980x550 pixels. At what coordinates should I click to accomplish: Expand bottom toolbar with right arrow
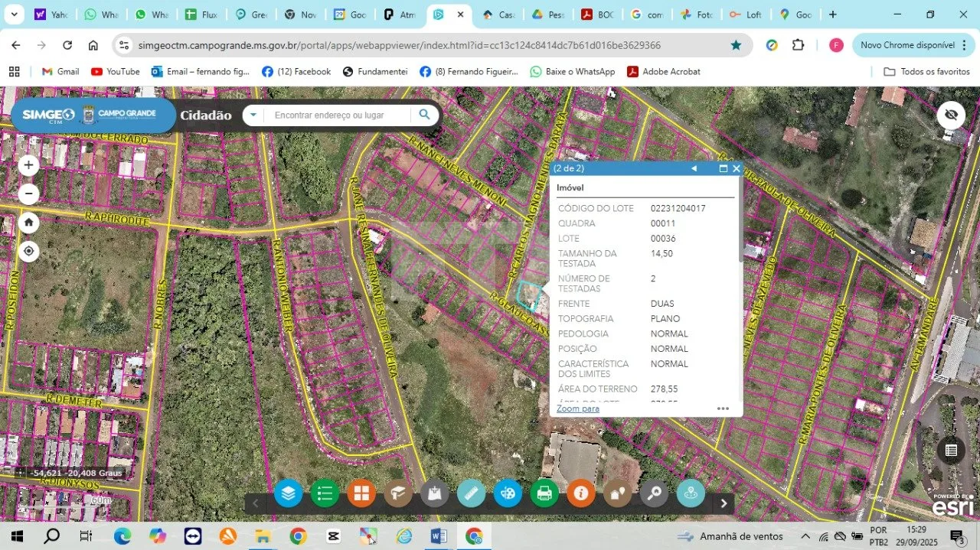coord(724,503)
